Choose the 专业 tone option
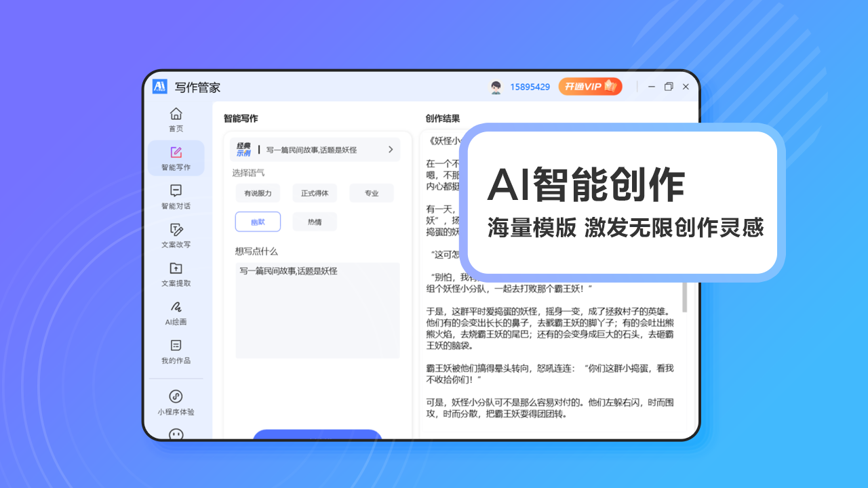Screen dimensions: 868x488 pyautogui.click(x=372, y=193)
